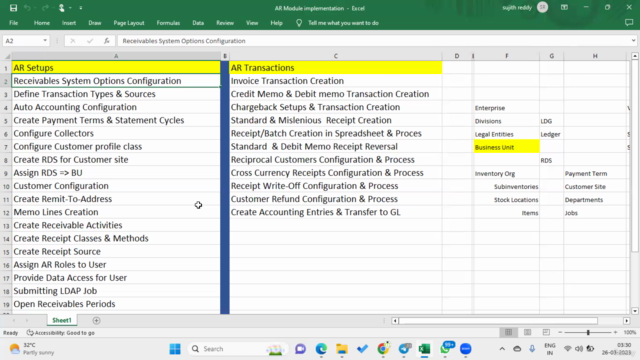Switch to Page Layout view icon
This screenshot has width=640, height=360.
[x=527, y=333]
